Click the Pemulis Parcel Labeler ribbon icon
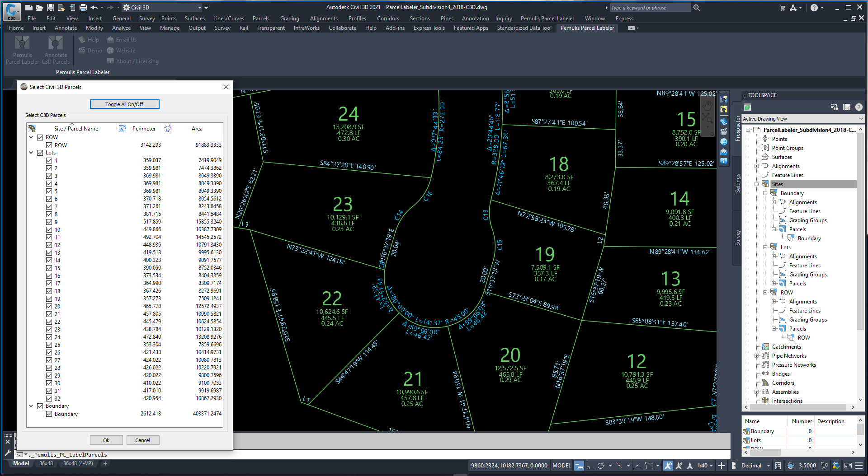 point(22,43)
